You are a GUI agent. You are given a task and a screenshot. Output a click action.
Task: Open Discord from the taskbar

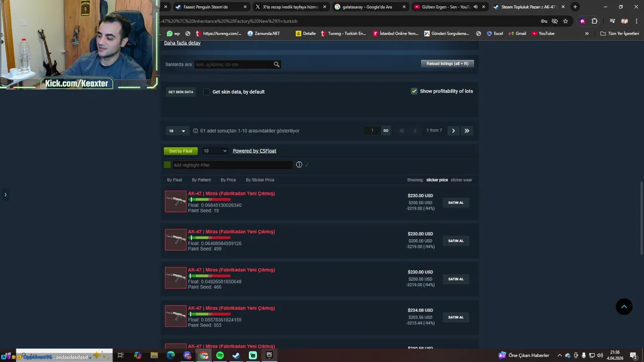[187, 355]
